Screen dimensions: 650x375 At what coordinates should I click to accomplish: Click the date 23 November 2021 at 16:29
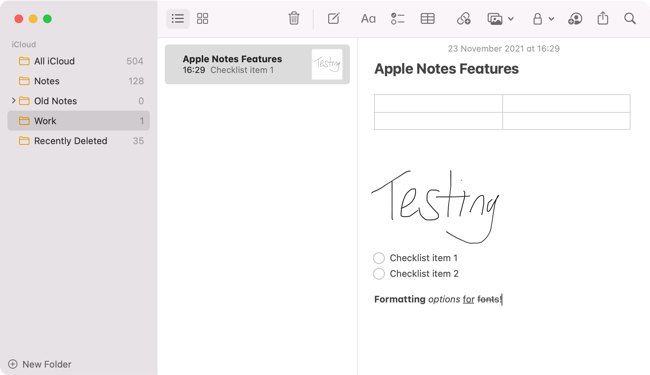tap(503, 49)
